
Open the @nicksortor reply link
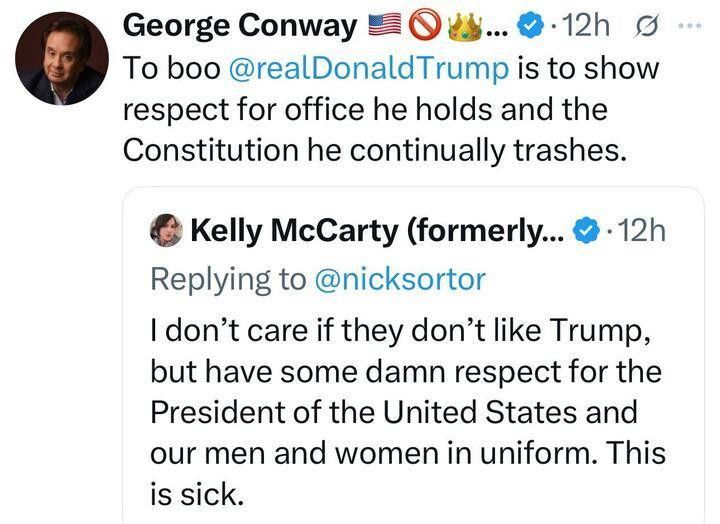pos(400,279)
